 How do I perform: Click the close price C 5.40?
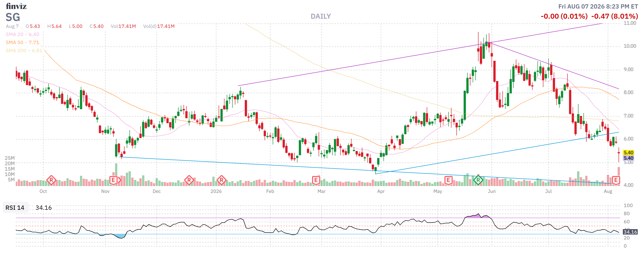[97, 26]
